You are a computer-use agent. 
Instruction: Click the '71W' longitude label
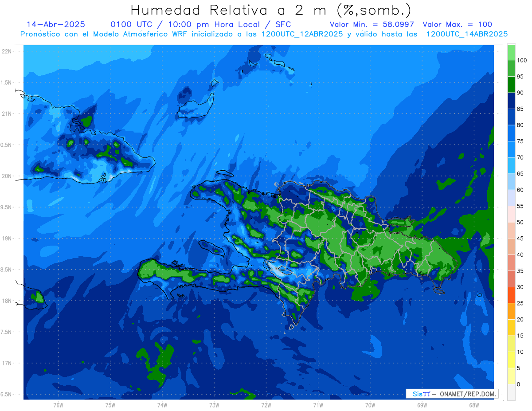click(318, 405)
